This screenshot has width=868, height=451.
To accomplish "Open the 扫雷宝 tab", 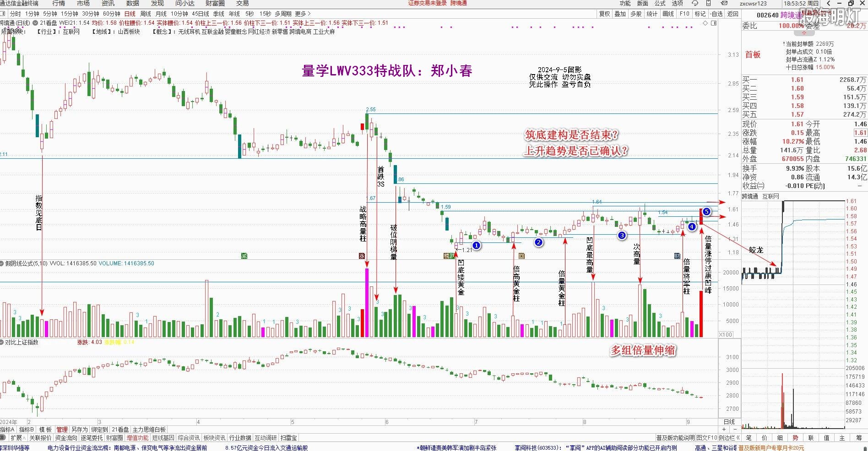I will pyautogui.click(x=288, y=438).
